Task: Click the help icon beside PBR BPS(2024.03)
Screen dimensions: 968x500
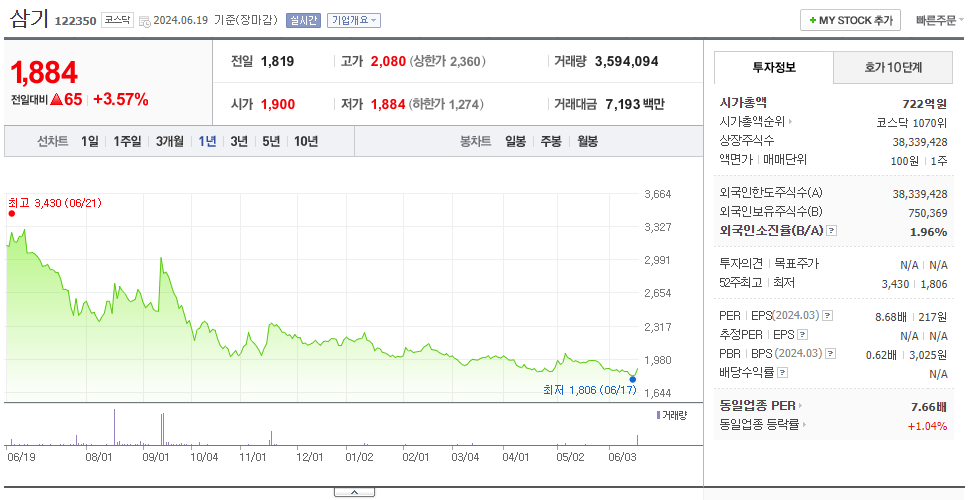Action: (x=831, y=354)
